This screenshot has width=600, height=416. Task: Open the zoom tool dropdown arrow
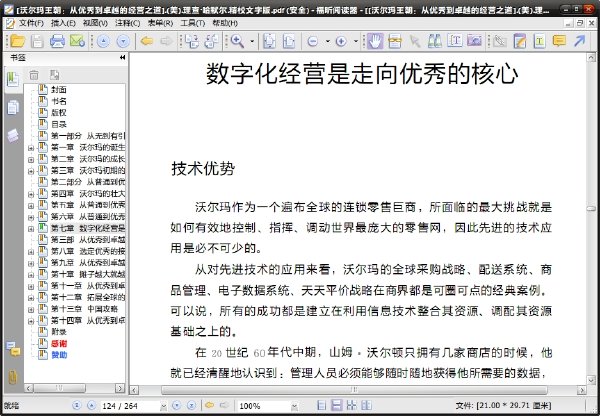pyautogui.click(x=252, y=41)
